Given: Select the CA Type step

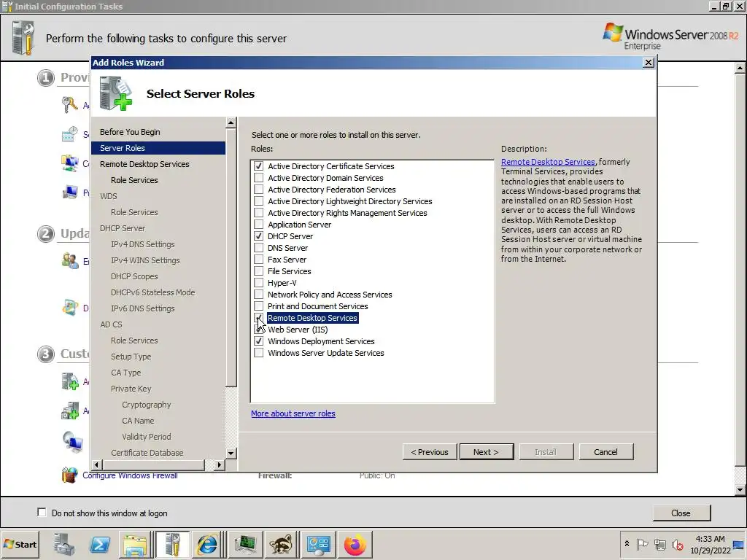Looking at the screenshot, I should tap(125, 373).
